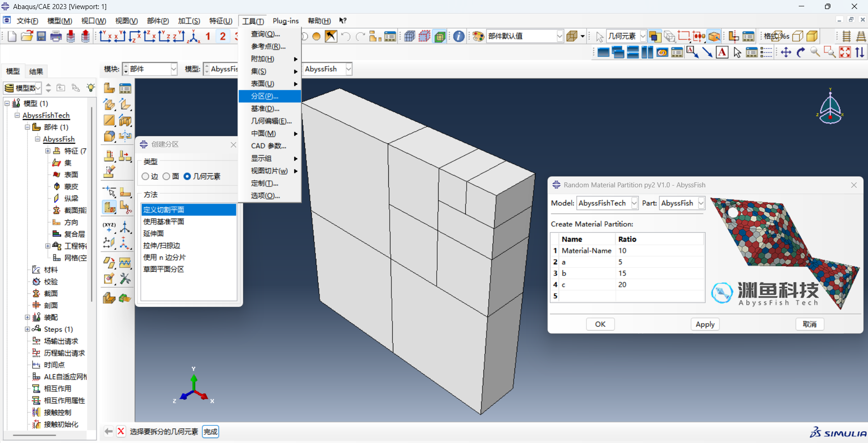The height and width of the screenshot is (443, 868).
Task: Select the 面 radio button
Action: (167, 176)
